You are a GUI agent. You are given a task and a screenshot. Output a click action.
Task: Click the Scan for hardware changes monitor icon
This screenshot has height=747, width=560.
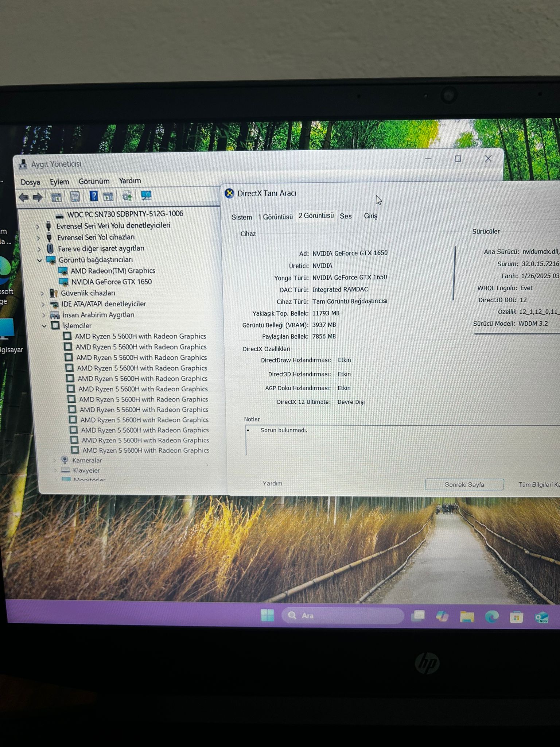[x=146, y=196]
